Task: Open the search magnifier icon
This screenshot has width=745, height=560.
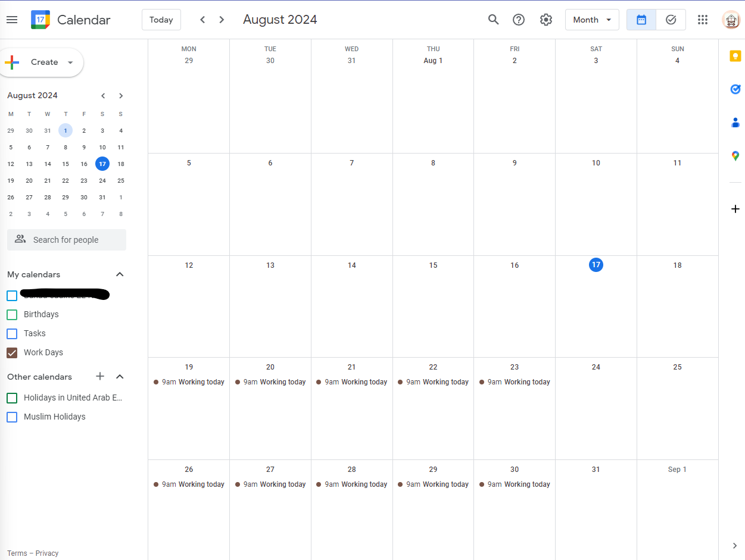Action: tap(493, 20)
